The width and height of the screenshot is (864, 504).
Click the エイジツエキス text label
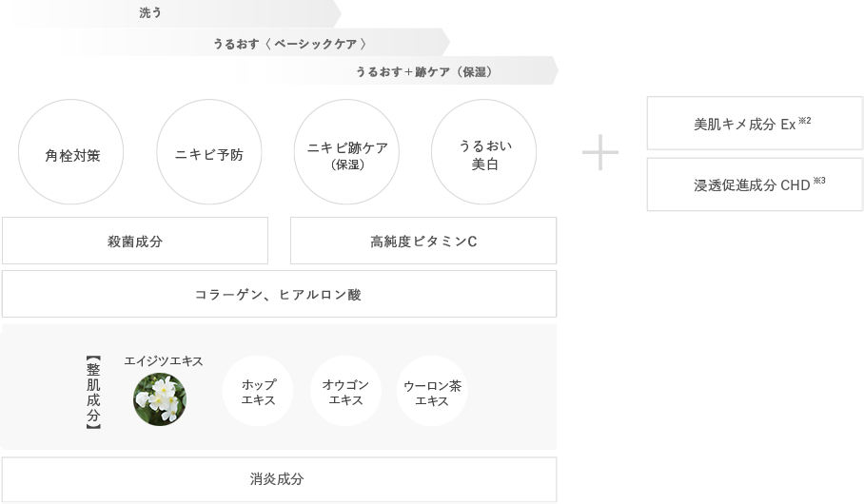(164, 361)
